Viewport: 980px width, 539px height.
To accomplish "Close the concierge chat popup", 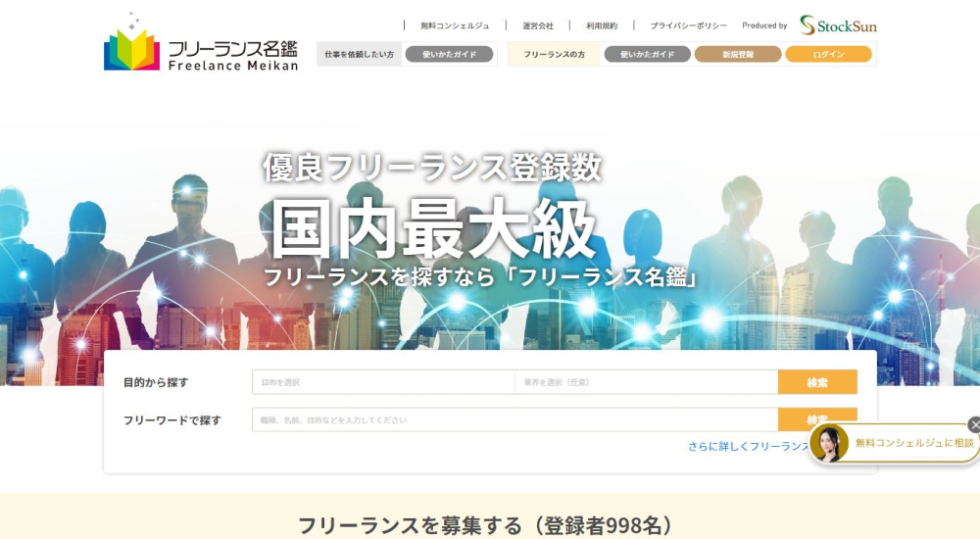I will click(x=974, y=425).
